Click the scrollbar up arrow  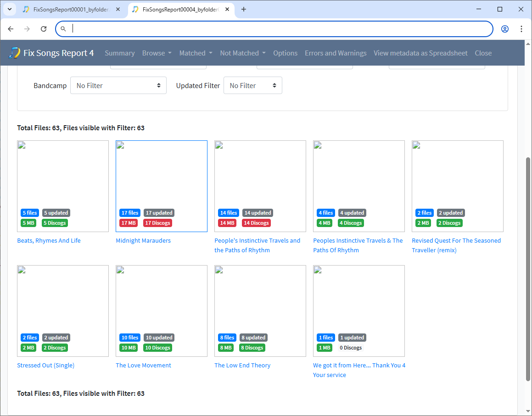pos(528,44)
